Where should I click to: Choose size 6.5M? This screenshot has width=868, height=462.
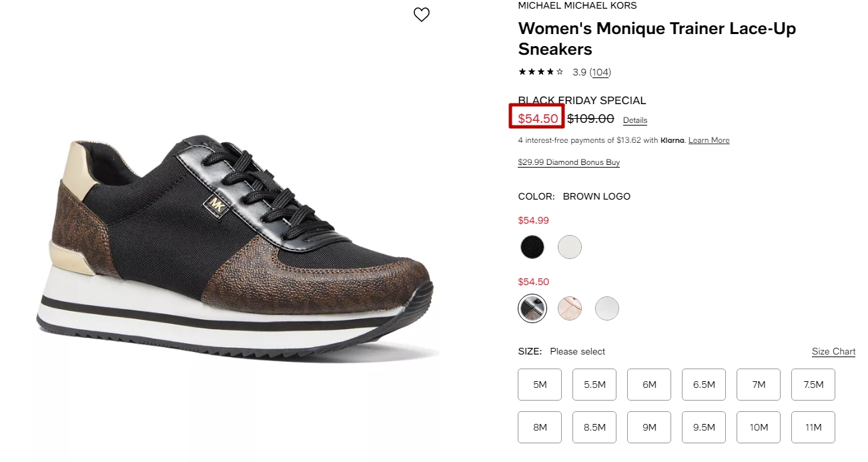pos(704,385)
